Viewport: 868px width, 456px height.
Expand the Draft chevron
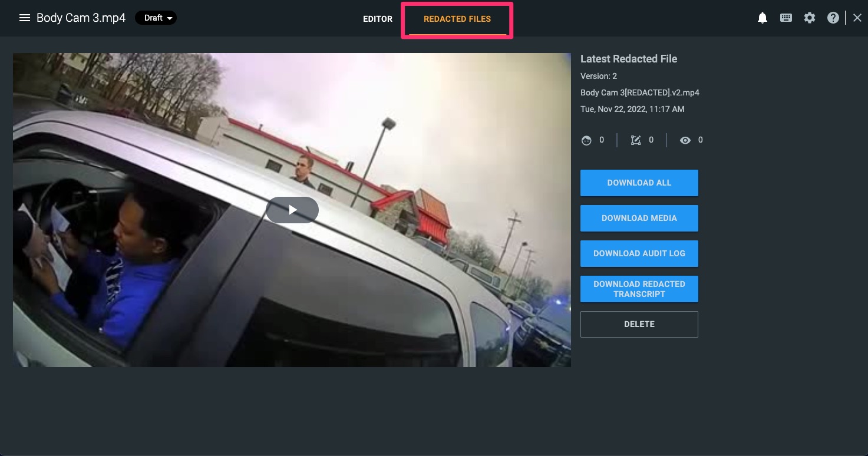tap(169, 18)
